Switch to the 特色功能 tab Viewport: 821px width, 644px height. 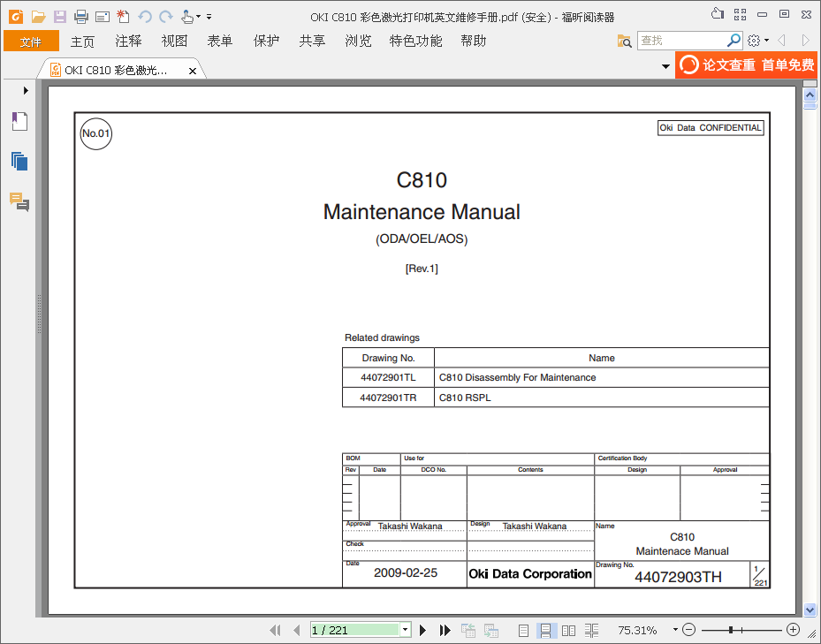point(415,41)
